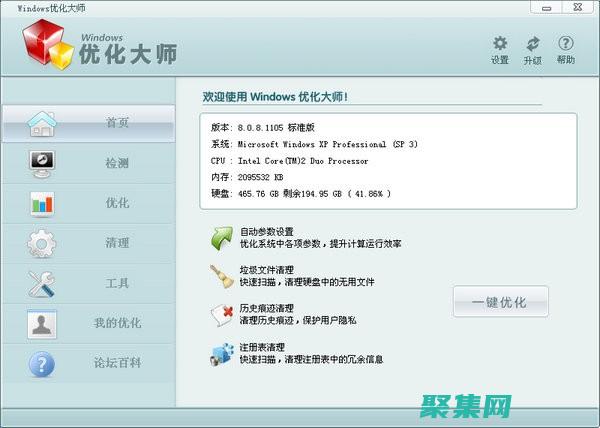Screen dimensions: 600x428
Task: Click the 历史痕迹清理 paper with red X icon
Action: [222, 315]
